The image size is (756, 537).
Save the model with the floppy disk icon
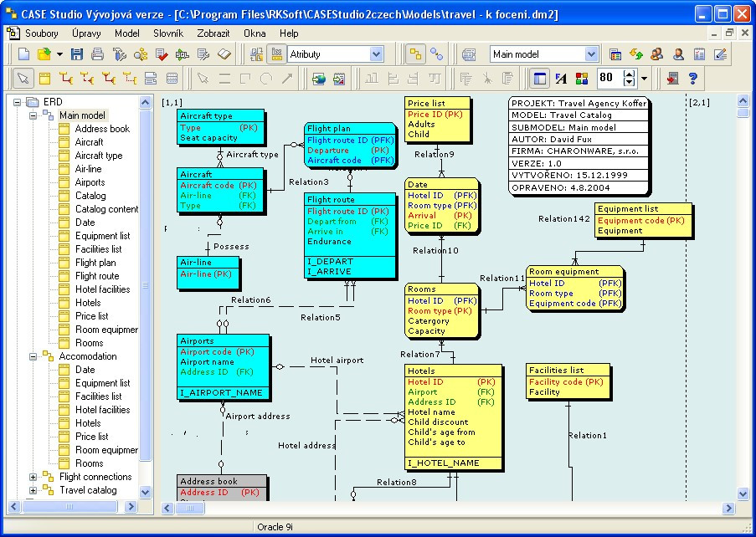(x=77, y=54)
